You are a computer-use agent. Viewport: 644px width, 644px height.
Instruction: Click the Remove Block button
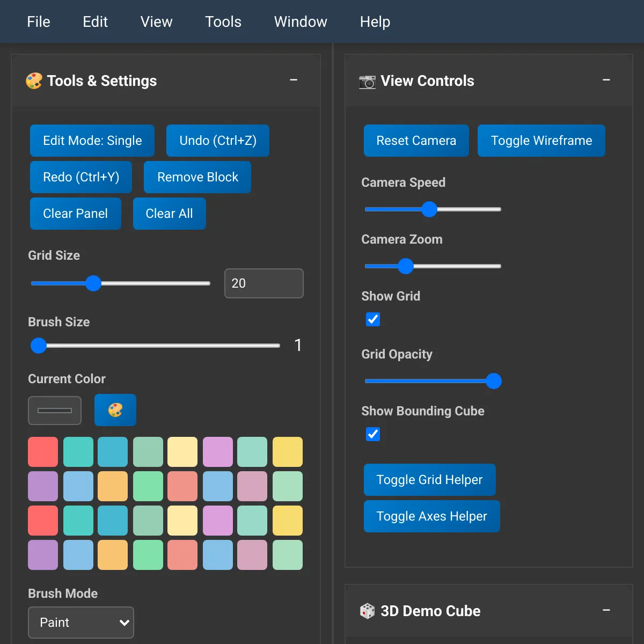pos(197,177)
